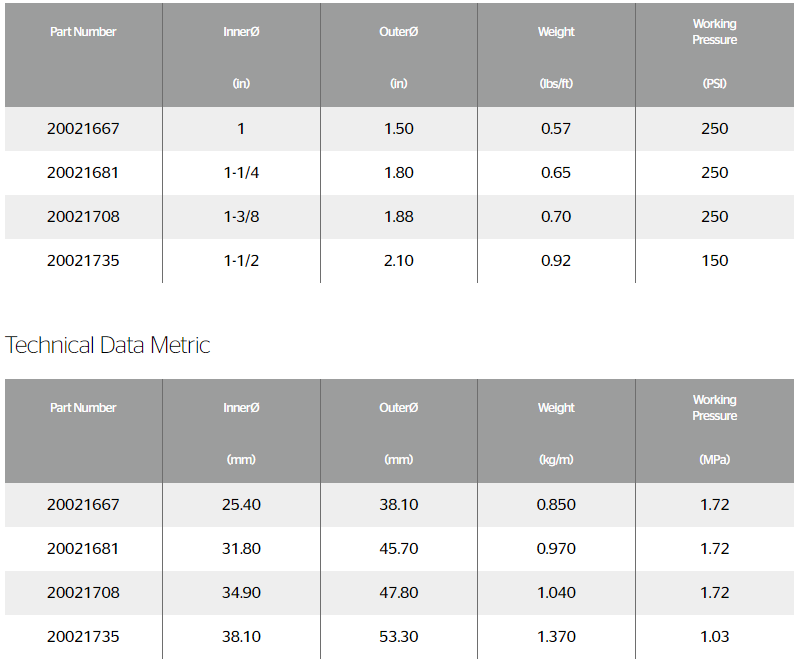Screen dimensions: 802x663
Task: Select the Weight (lbs/ft) column header
Action: point(556,55)
